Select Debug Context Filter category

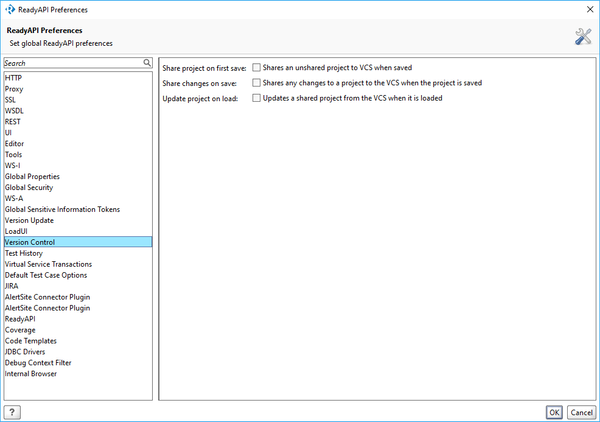(38, 363)
